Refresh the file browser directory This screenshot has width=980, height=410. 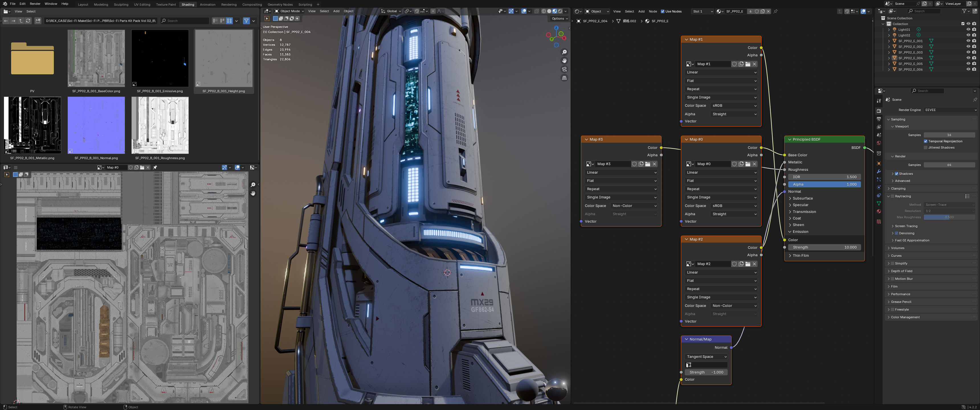(28, 21)
